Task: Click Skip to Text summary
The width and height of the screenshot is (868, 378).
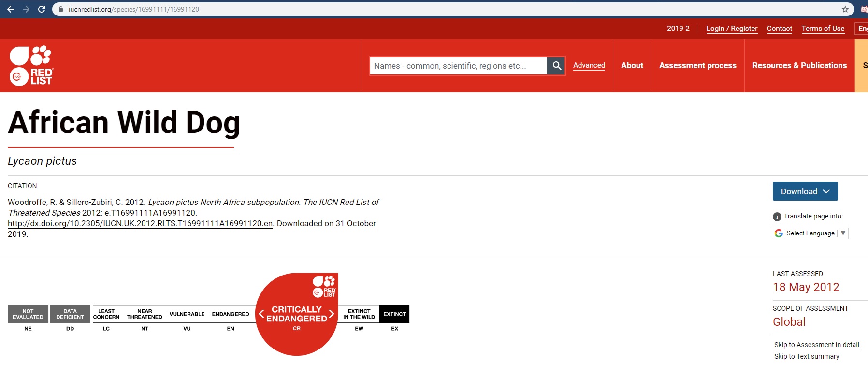Action: tap(807, 356)
